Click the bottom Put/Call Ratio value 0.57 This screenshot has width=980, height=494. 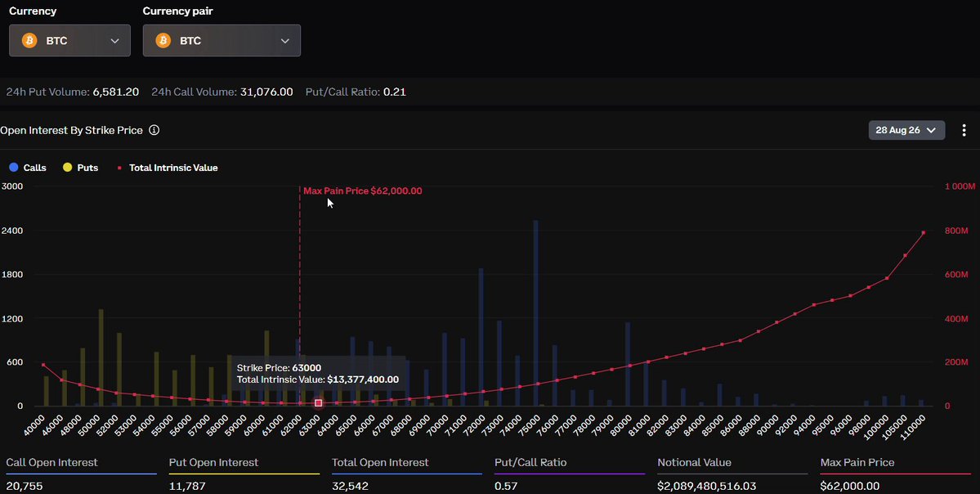(x=506, y=486)
